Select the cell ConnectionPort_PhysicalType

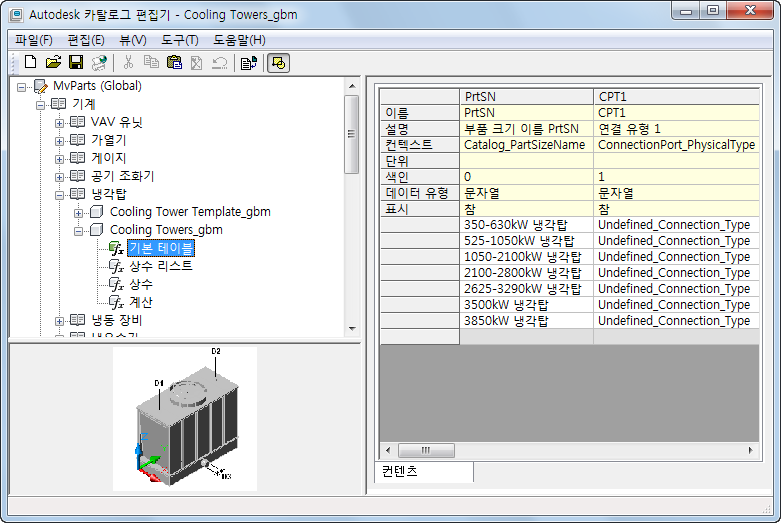pos(676,144)
